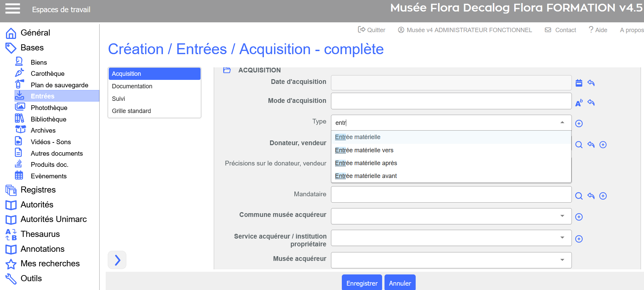Switch to the Documentation tab
644x290 pixels.
point(132,86)
